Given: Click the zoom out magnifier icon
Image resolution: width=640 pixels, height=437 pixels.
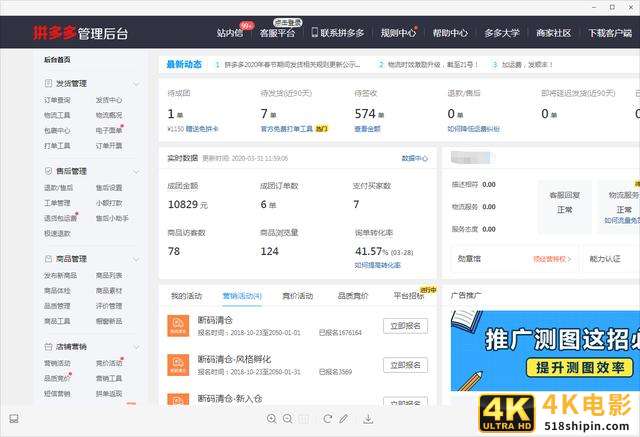Looking at the screenshot, I should pos(288,419).
